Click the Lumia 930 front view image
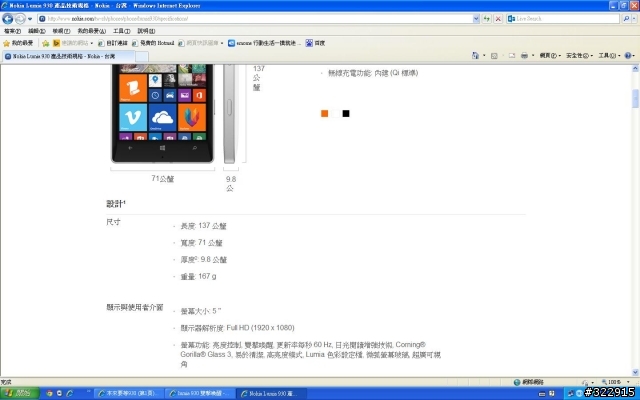Image resolution: width=640 pixels, height=400 pixels. (x=162, y=113)
